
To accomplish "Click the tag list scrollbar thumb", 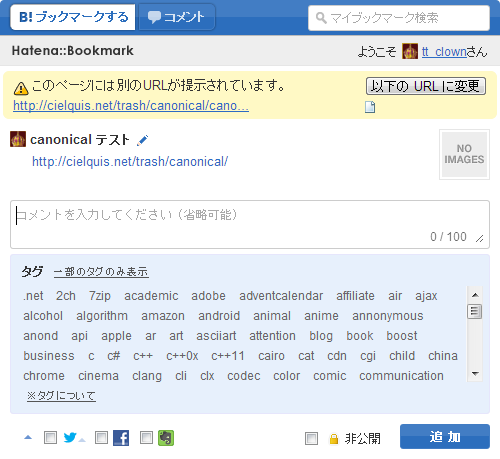I will (475, 312).
